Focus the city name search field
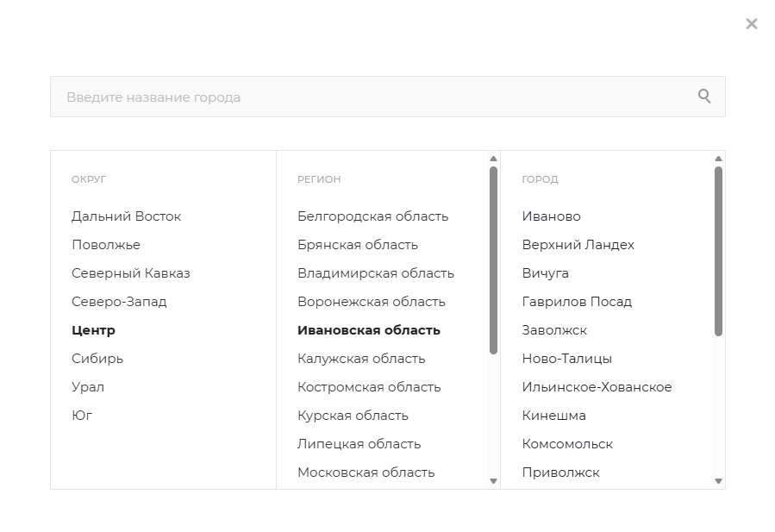 [x=388, y=97]
